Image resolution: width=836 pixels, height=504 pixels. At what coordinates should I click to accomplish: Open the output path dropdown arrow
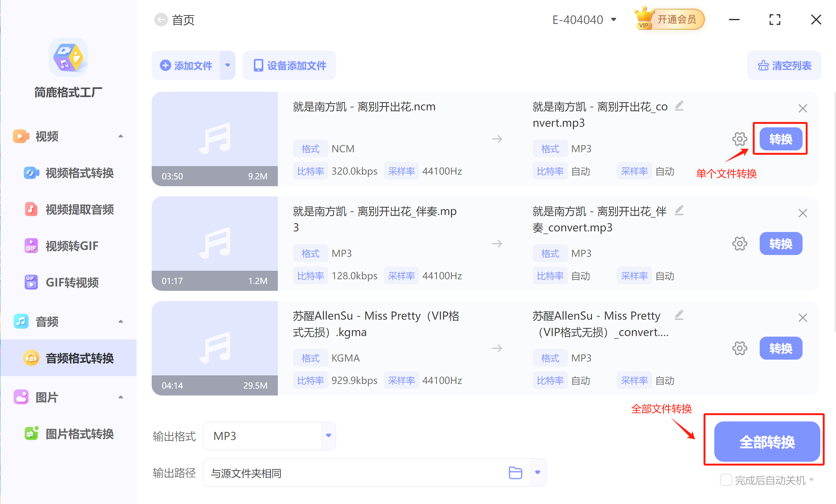537,472
